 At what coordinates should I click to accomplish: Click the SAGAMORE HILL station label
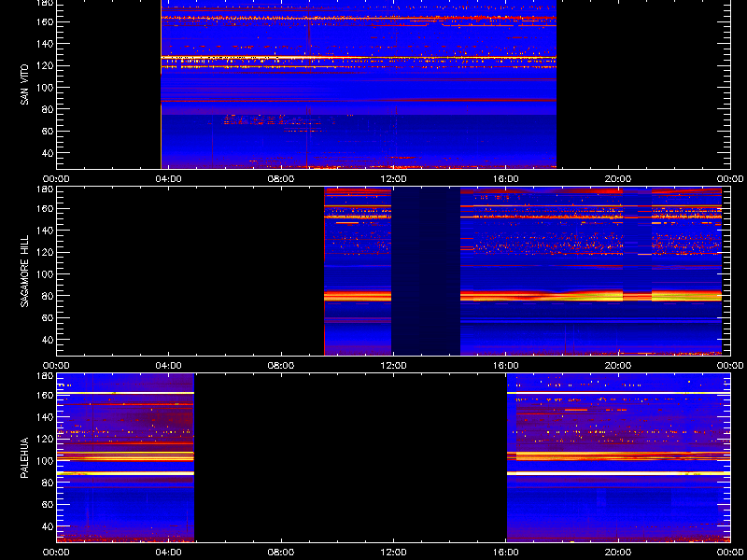coord(25,271)
